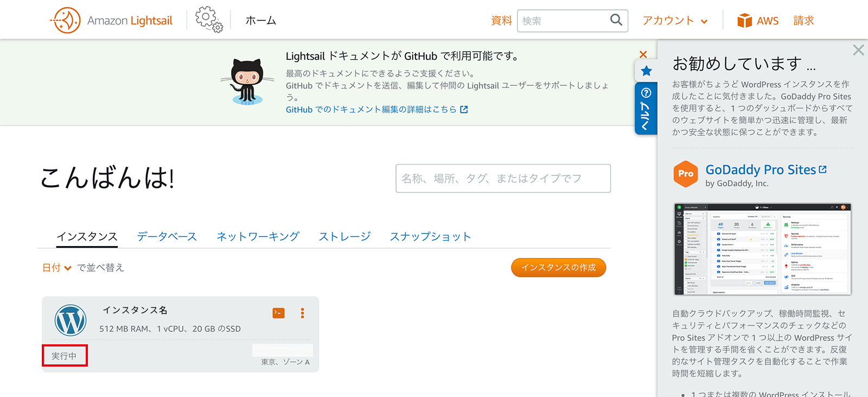
Task: Focus the instance filter input field
Action: click(x=503, y=178)
